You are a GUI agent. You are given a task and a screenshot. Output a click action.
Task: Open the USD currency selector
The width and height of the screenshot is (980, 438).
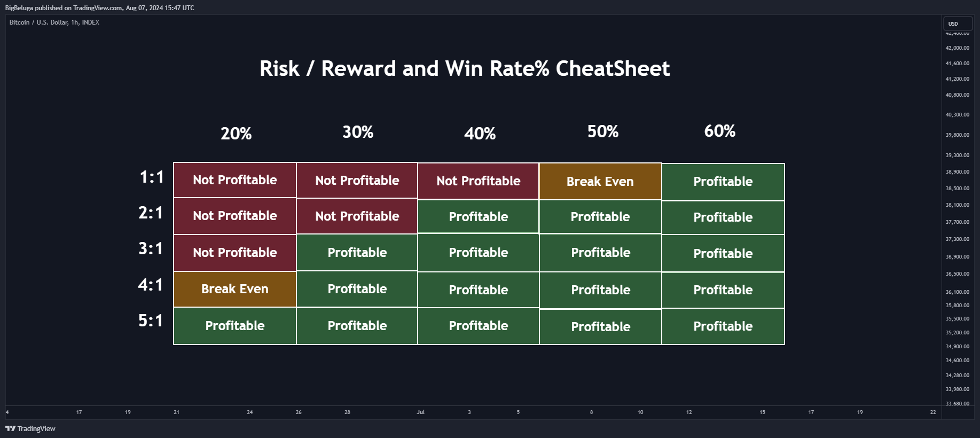pyautogui.click(x=958, y=24)
